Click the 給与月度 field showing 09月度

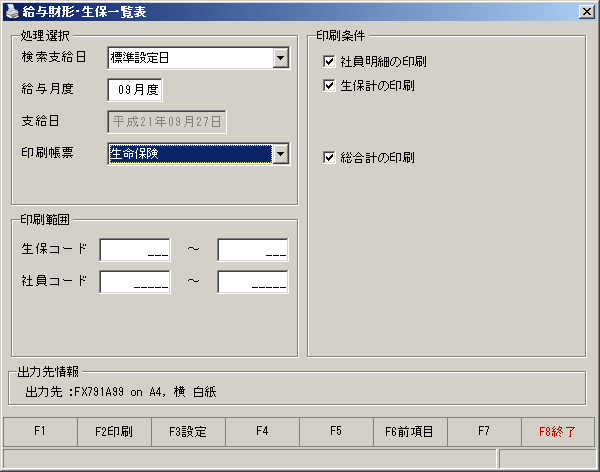coord(135,90)
